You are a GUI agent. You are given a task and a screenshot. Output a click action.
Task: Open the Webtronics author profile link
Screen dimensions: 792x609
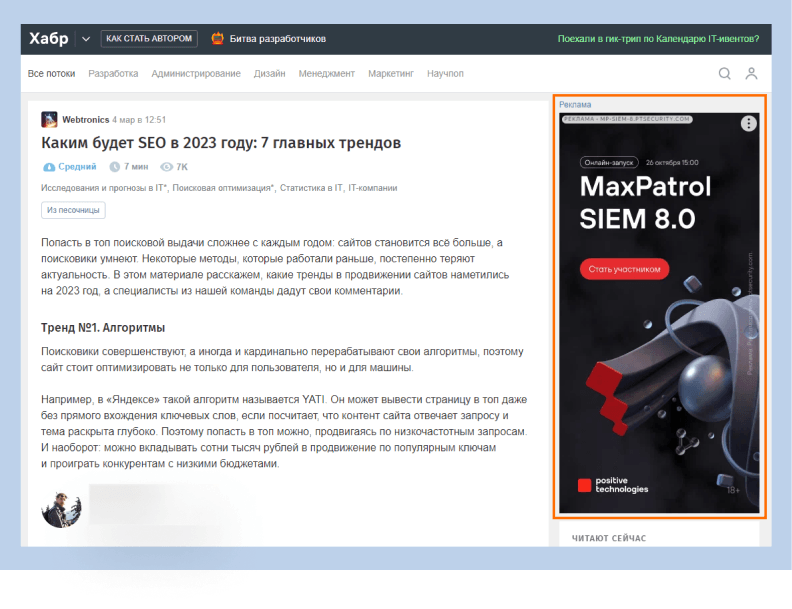(x=85, y=120)
